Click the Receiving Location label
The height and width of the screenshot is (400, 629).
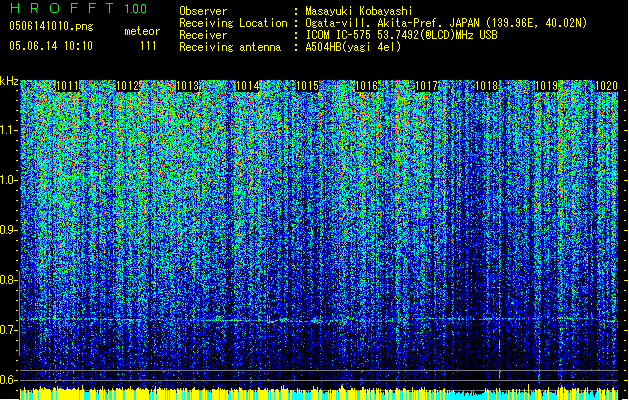(233, 23)
